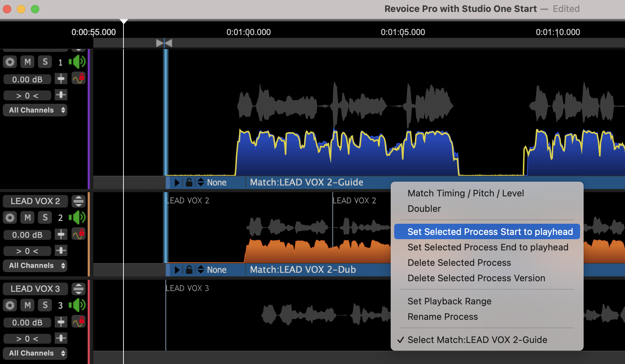Open settings gear for LEAD VOX 3

click(x=10, y=305)
